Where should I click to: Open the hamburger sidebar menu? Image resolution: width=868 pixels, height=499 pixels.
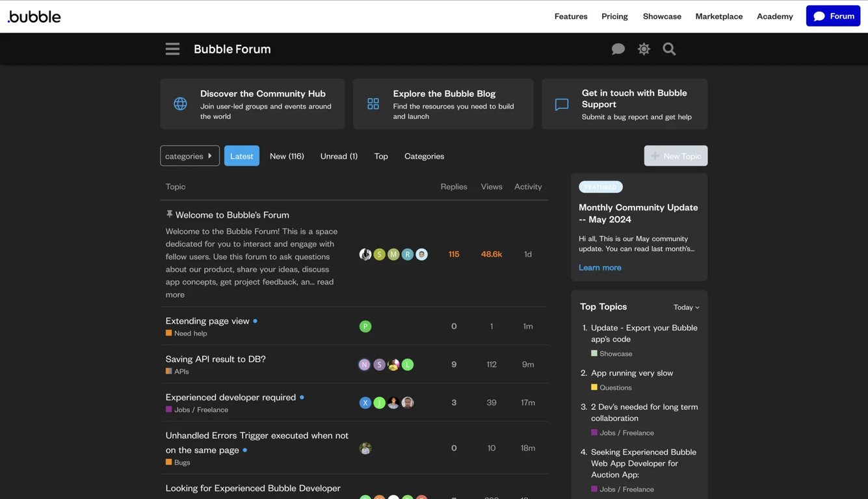click(x=172, y=49)
